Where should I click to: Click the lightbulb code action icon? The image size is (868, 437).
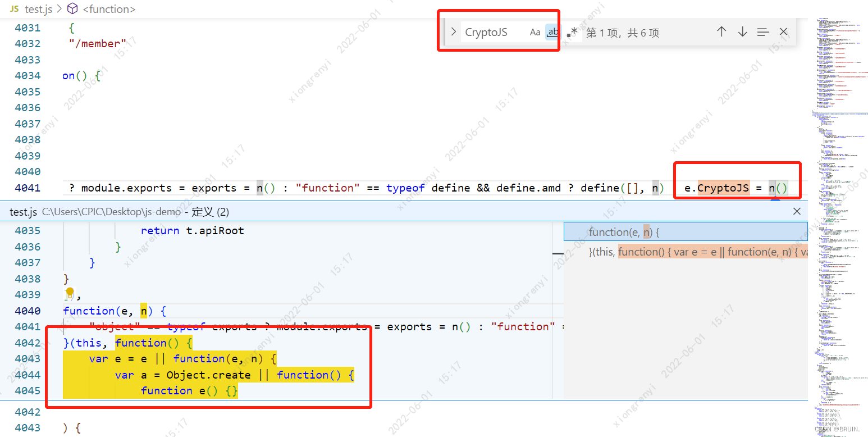70,292
